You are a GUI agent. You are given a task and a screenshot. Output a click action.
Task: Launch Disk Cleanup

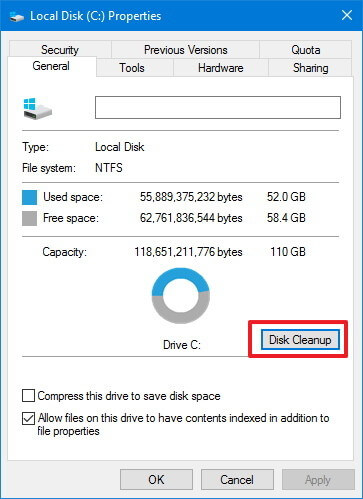click(x=300, y=340)
